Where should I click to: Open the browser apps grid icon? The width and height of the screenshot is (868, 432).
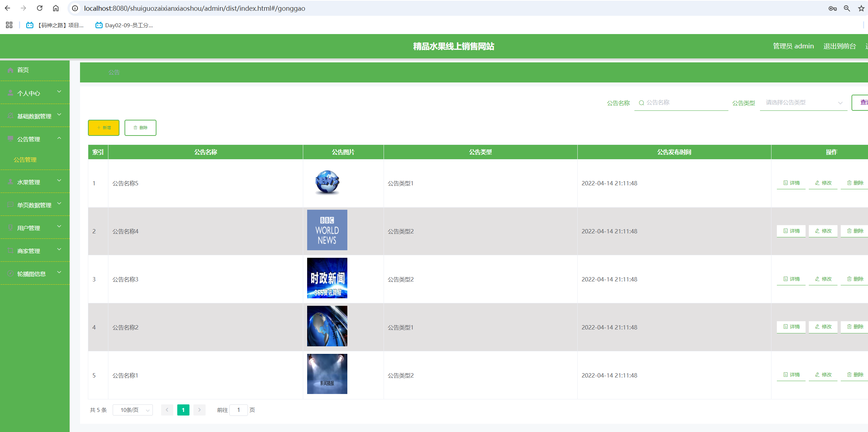[x=9, y=25]
